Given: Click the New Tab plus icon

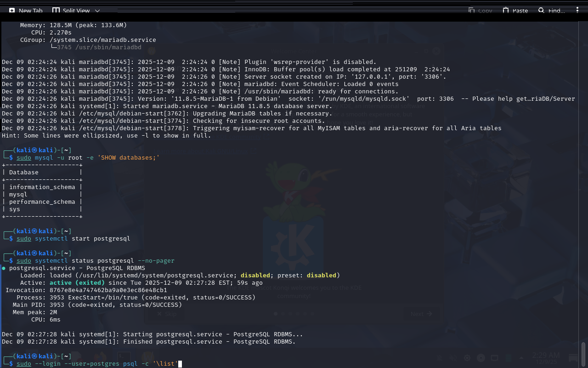Looking at the screenshot, I should [12, 10].
